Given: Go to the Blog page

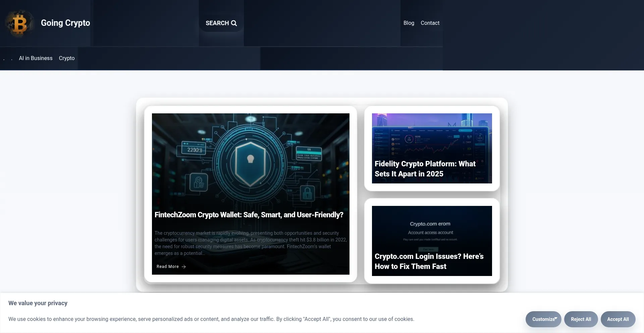Looking at the screenshot, I should [409, 23].
